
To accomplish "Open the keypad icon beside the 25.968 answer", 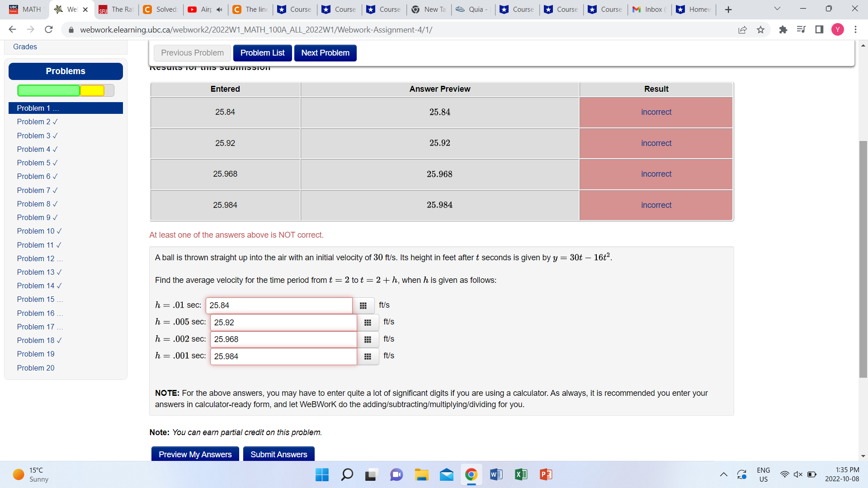I will [x=368, y=339].
